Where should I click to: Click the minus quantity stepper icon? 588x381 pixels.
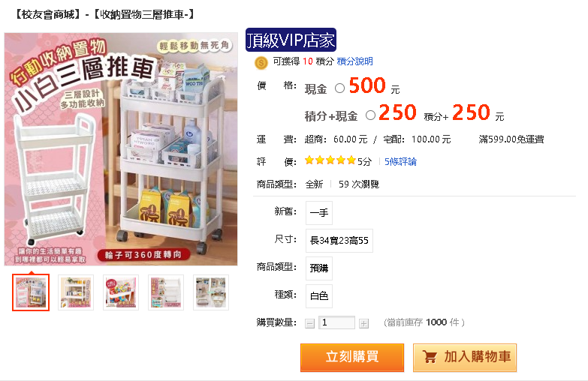(309, 323)
